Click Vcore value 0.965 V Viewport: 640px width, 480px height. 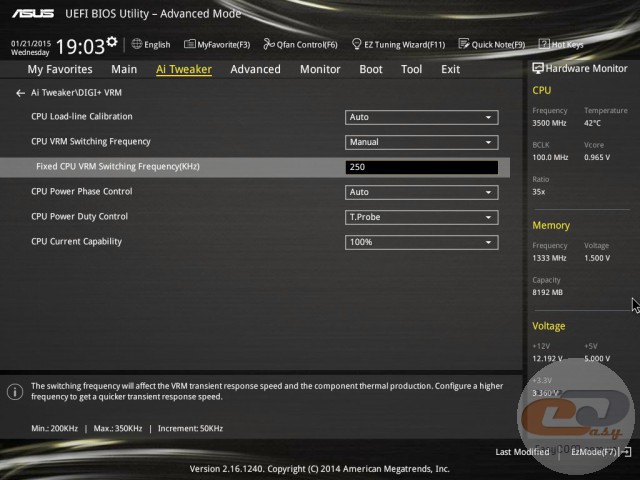coord(597,157)
